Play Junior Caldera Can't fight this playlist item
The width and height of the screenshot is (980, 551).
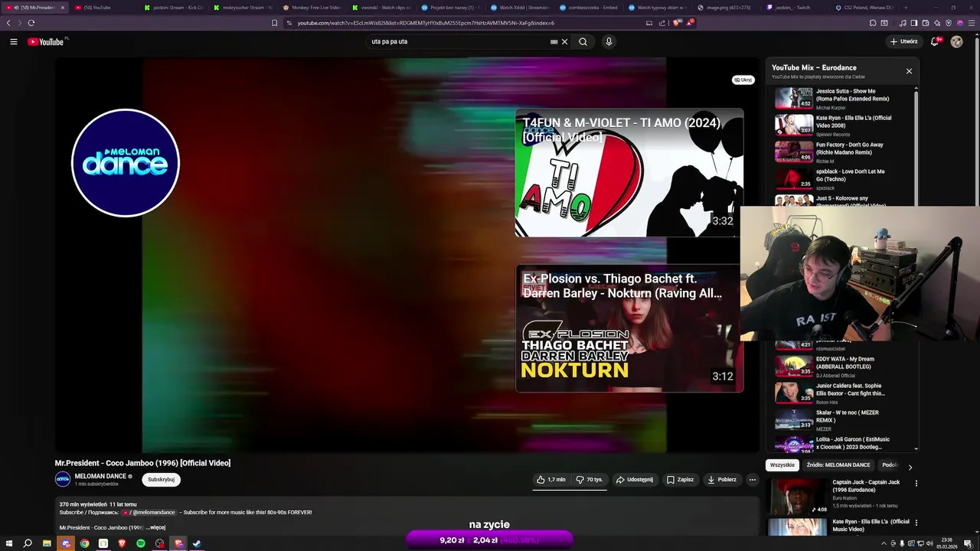coord(842,393)
